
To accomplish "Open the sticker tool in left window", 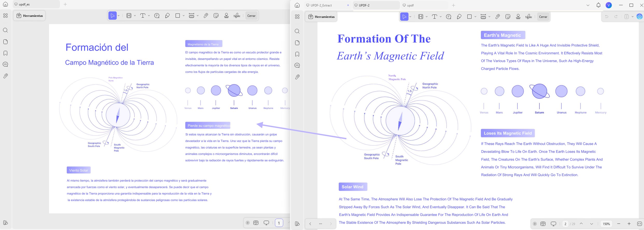I will [x=216, y=16].
